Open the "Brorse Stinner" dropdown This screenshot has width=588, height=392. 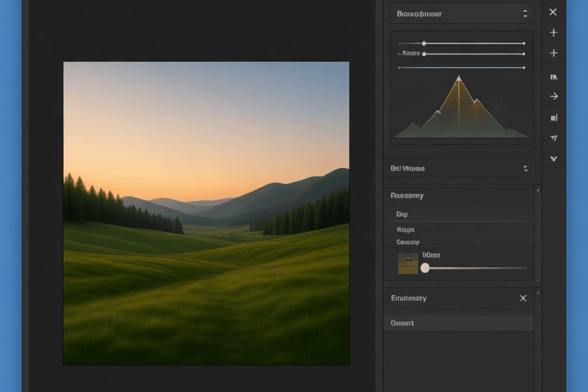462,13
